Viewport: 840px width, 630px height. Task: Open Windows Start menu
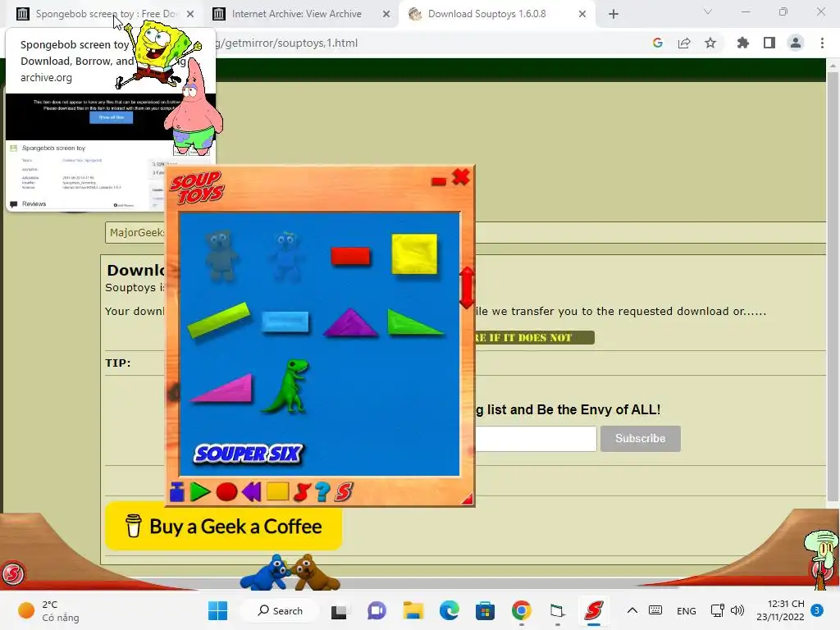(x=217, y=610)
